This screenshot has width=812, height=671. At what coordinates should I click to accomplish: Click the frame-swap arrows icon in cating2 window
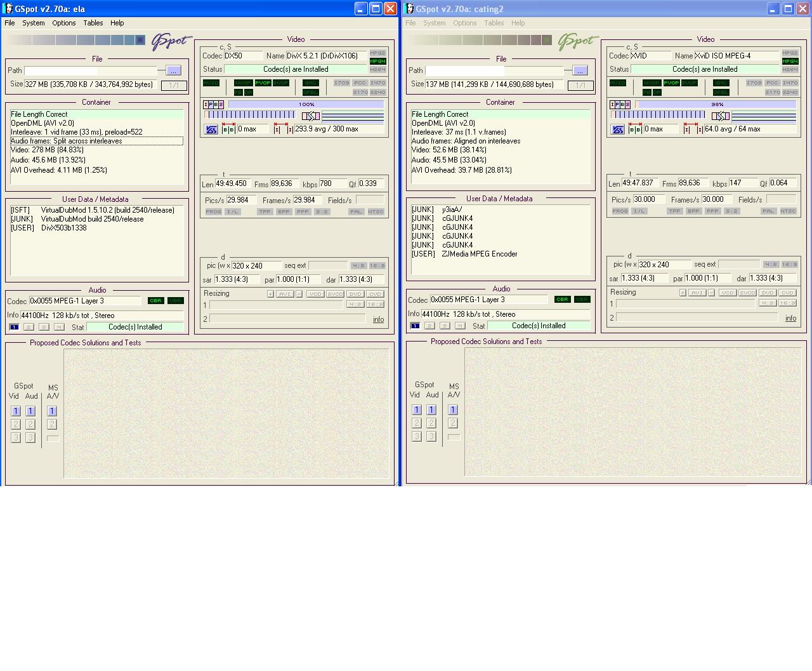coord(721,116)
